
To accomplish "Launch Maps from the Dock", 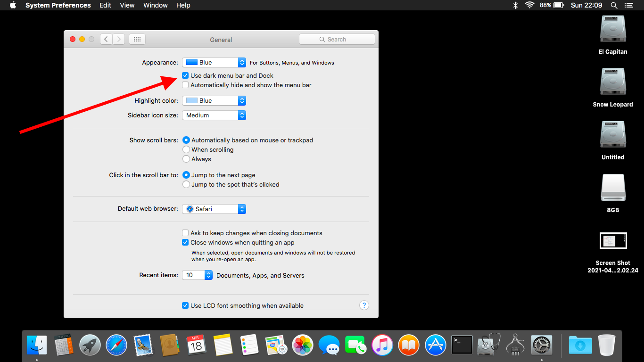I will (x=276, y=345).
